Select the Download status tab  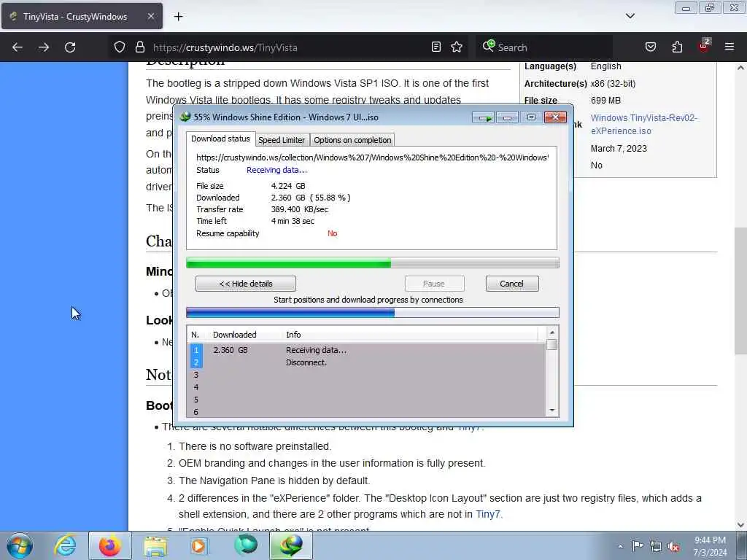[x=220, y=139]
